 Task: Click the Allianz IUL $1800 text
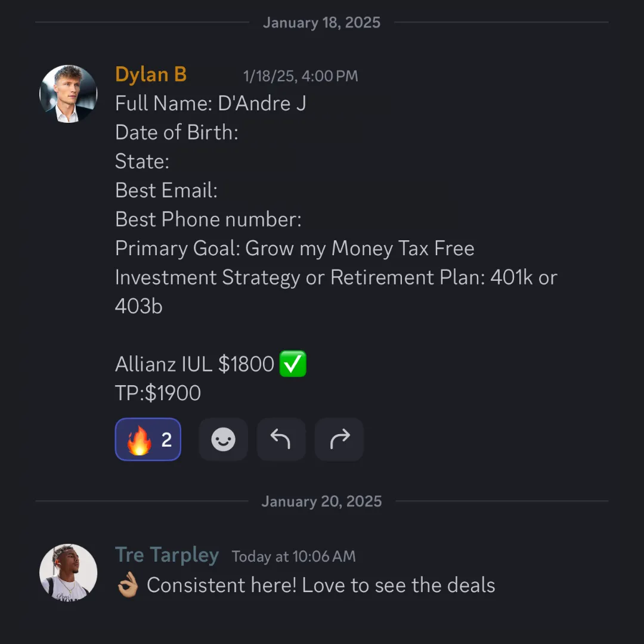click(x=194, y=364)
